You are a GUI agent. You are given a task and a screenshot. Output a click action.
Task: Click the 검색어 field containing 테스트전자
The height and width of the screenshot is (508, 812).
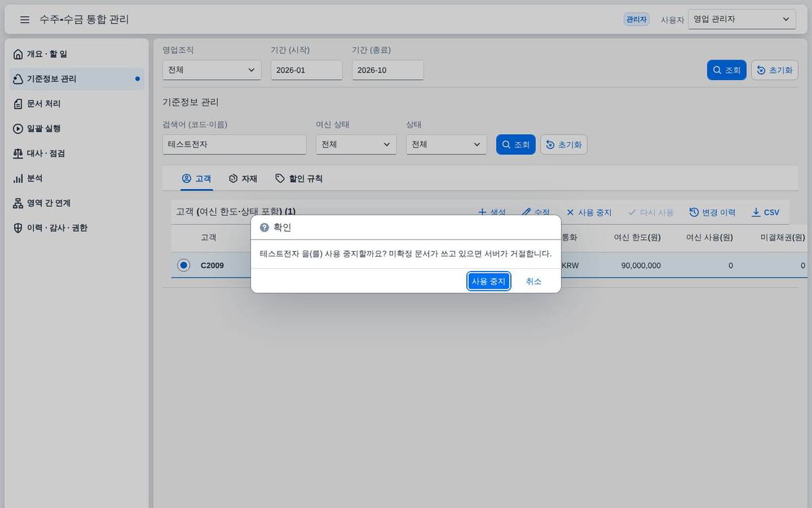(235, 144)
